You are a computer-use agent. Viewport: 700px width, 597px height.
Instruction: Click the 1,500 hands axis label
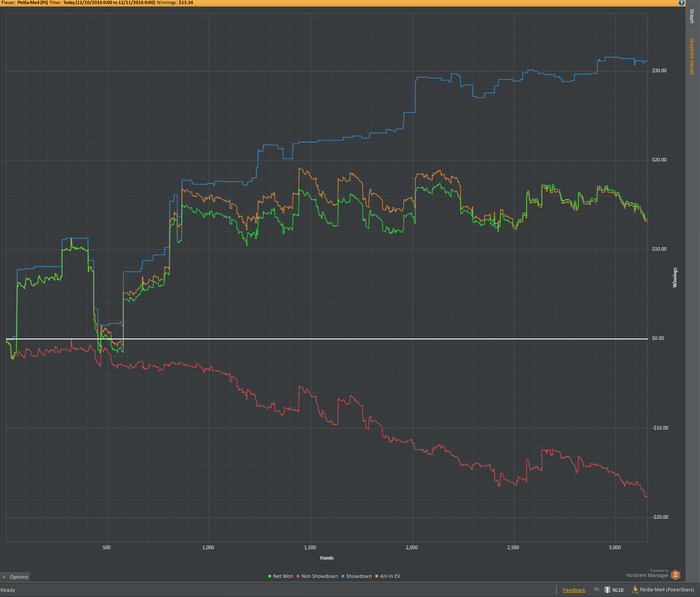pos(310,547)
